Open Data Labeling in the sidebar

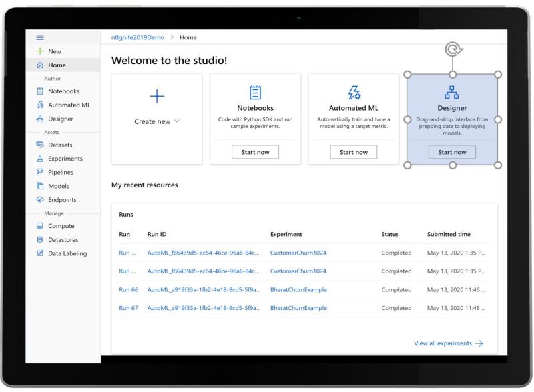[x=63, y=253]
